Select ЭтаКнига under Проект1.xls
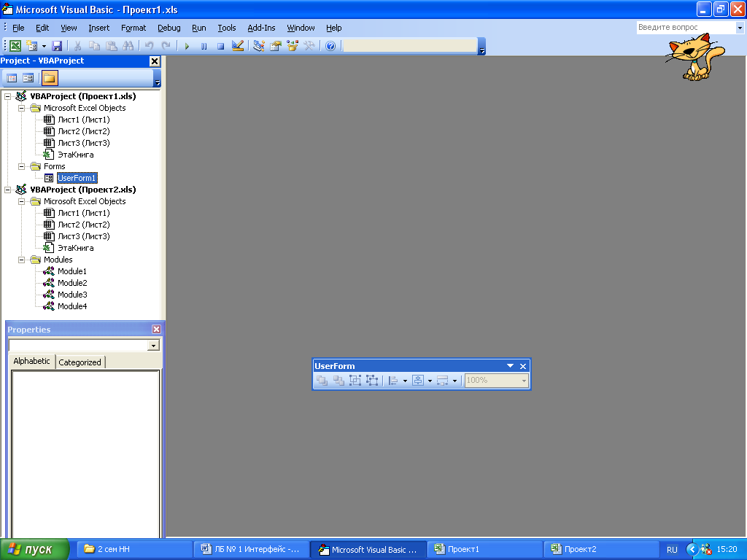 click(x=75, y=155)
